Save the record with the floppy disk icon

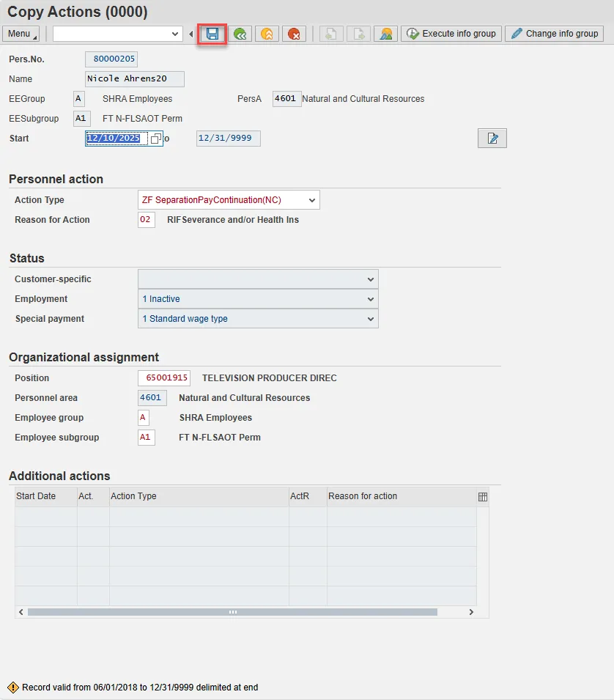[212, 34]
